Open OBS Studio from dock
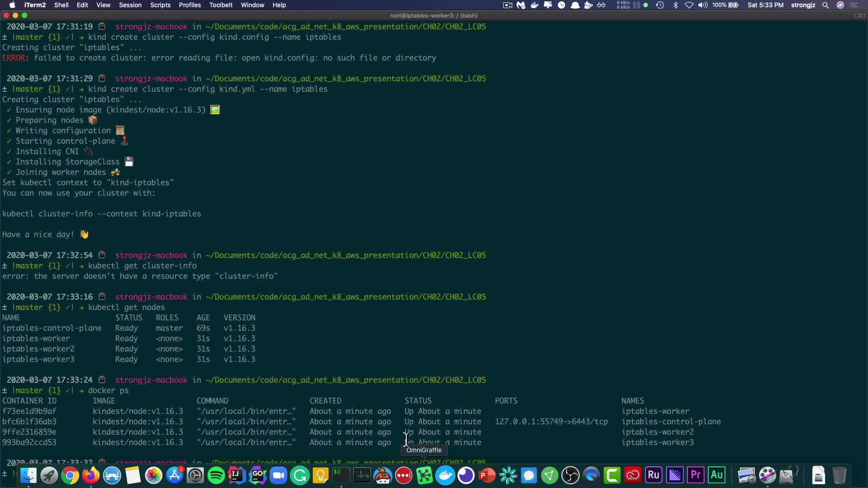Screen dimensions: 868x488 (571, 475)
